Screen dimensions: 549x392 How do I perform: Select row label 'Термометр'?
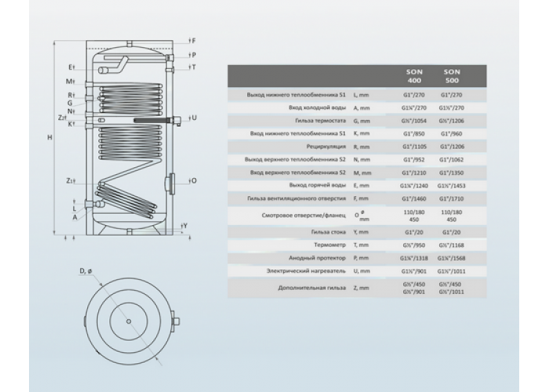(x=330, y=245)
